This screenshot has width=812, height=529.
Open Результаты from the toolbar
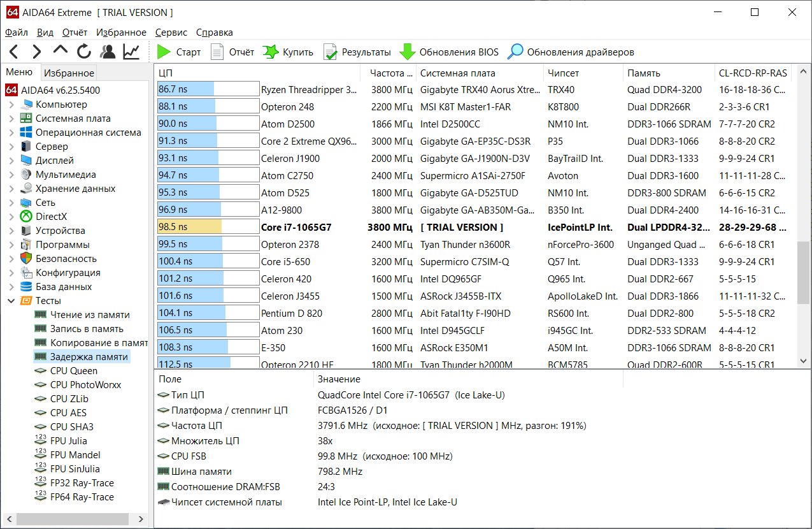(357, 52)
